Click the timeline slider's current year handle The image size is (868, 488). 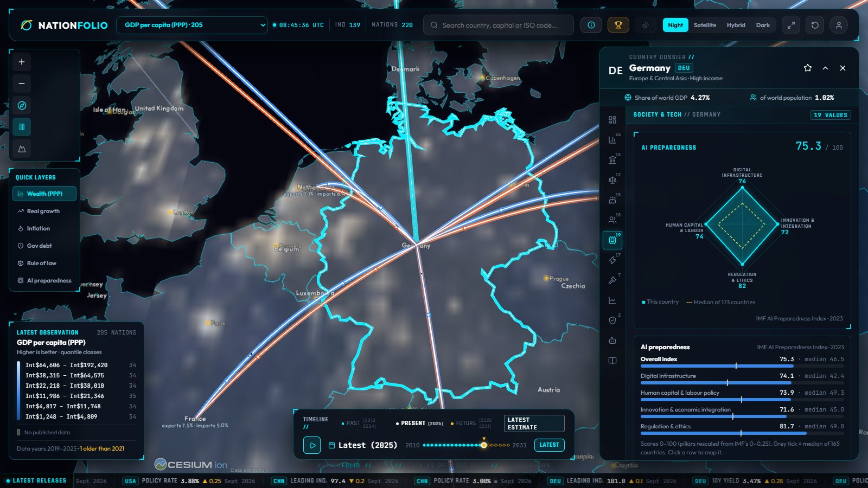click(483, 445)
